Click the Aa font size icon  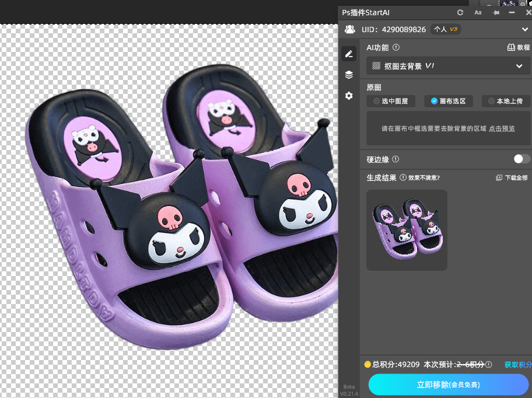pos(478,12)
